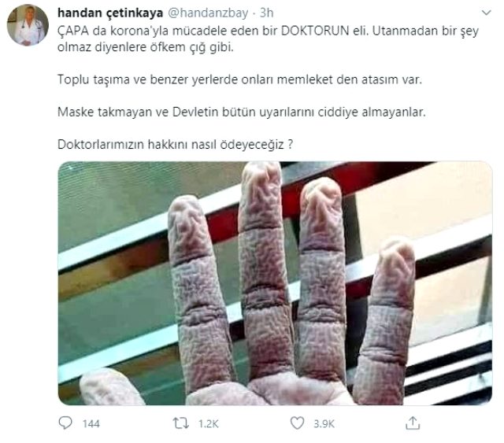Open the share upload icon
The width and height of the screenshot is (504, 443).
pos(413,423)
